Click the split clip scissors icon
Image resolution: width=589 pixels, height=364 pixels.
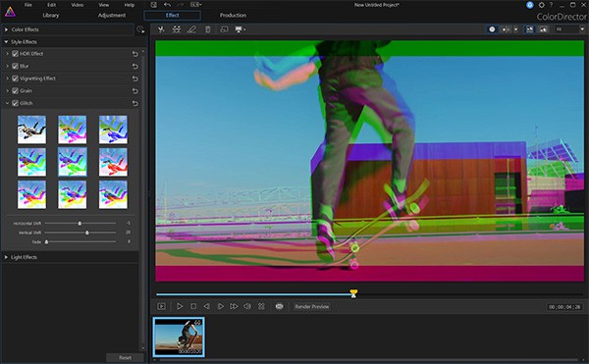(161, 29)
